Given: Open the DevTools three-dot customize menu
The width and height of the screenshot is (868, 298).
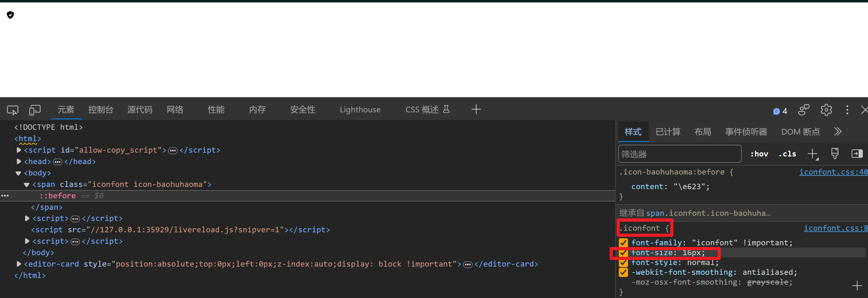Looking at the screenshot, I should click(847, 110).
